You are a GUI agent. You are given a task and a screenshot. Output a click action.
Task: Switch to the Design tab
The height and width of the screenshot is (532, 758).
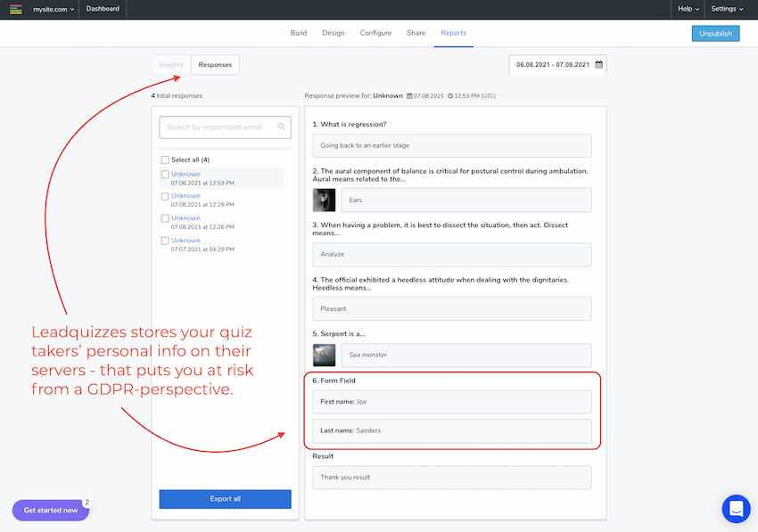coord(334,33)
